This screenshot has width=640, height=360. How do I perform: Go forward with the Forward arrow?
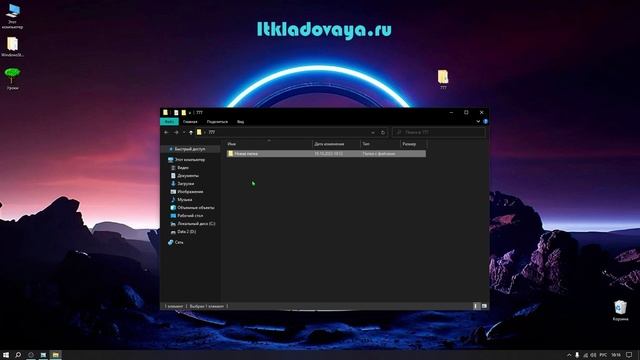tap(176, 132)
